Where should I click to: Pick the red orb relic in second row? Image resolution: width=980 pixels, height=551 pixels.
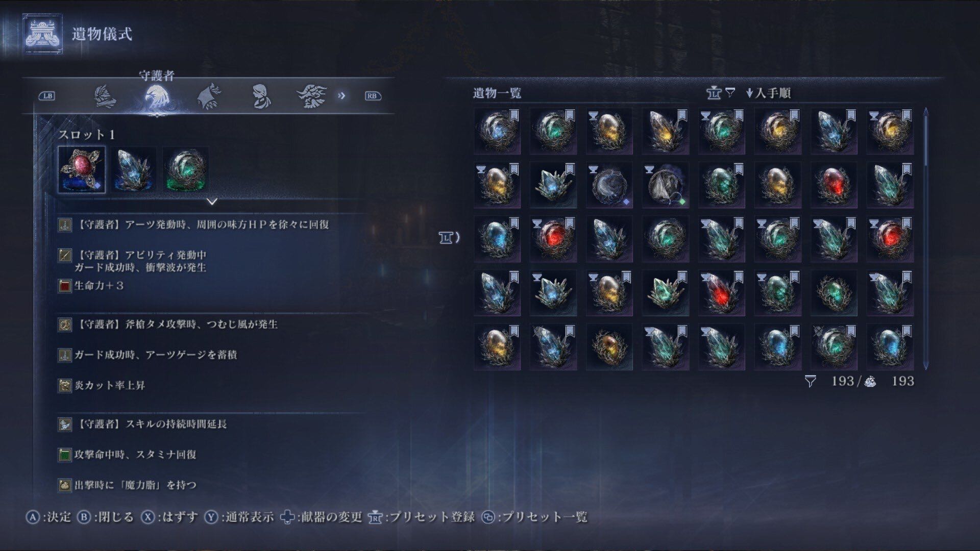(x=834, y=185)
